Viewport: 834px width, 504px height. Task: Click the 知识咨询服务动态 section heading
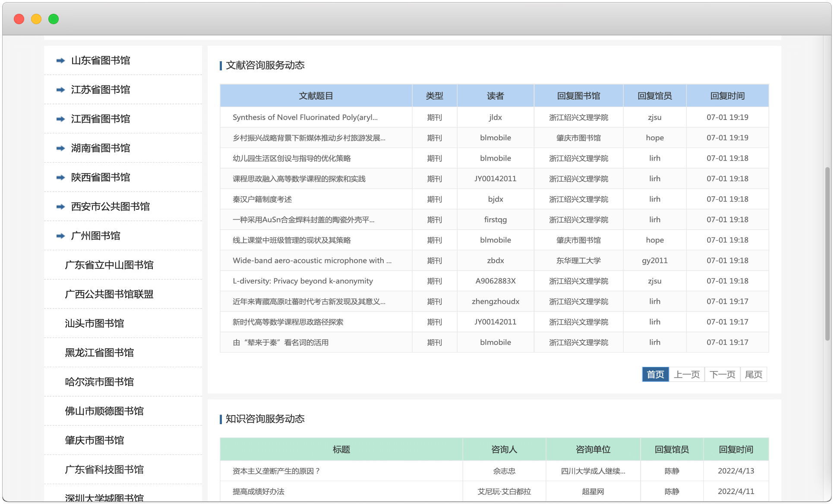pos(265,419)
